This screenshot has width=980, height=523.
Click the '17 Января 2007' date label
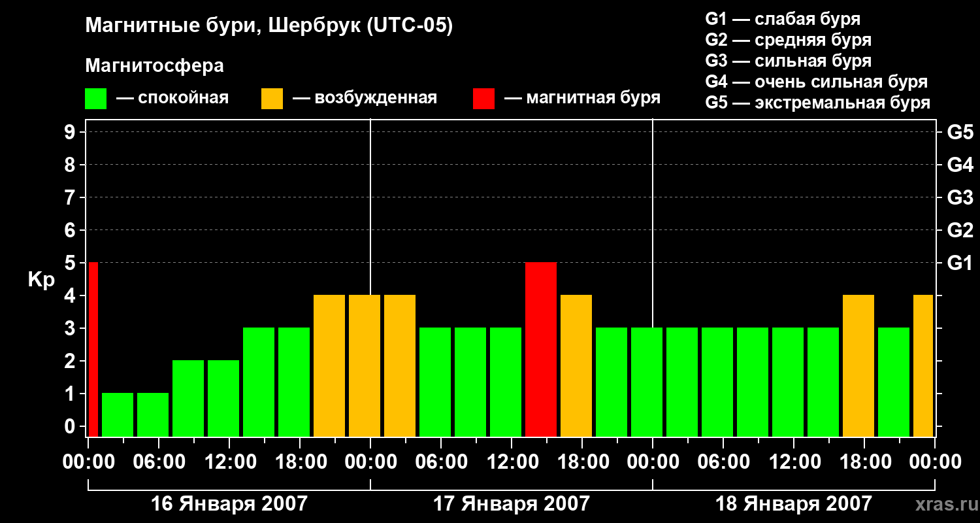click(511, 503)
